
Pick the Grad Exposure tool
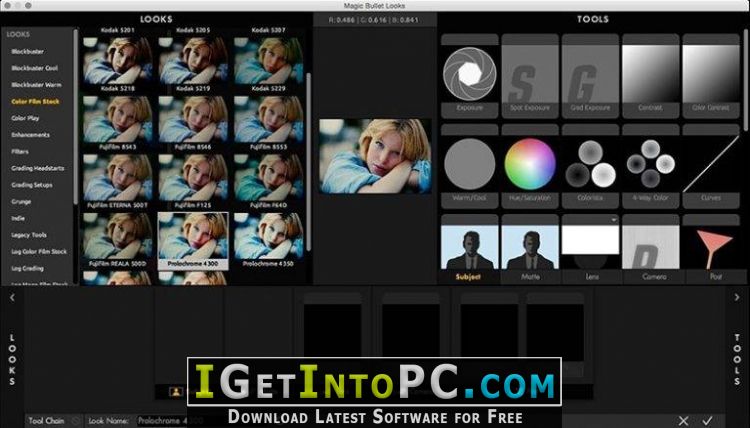point(590,76)
